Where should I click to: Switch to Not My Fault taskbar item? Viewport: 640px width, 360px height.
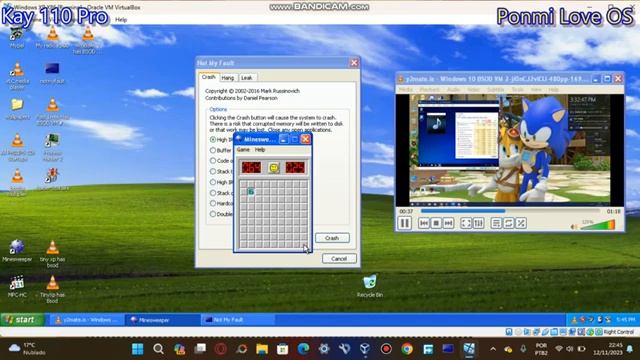(237, 320)
